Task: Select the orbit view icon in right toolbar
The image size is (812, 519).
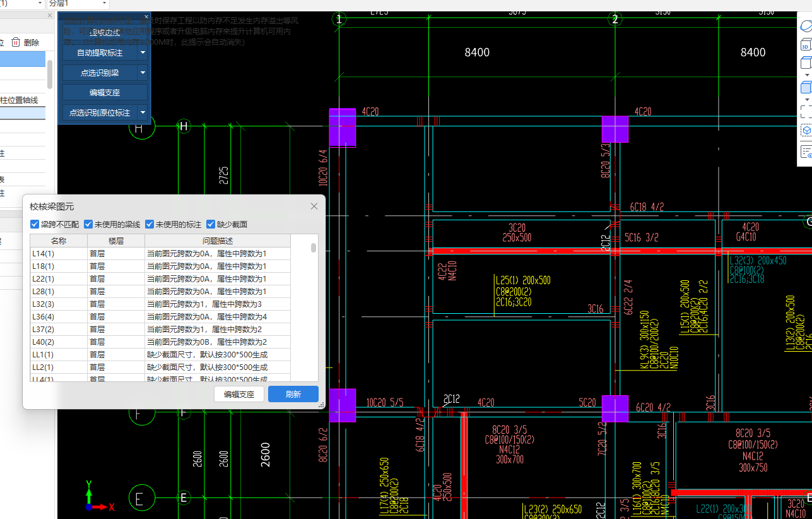Action: point(806,27)
